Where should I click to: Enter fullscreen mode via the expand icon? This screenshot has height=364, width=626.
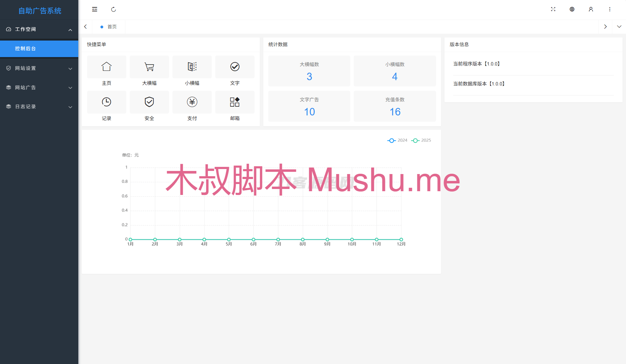[x=553, y=9]
